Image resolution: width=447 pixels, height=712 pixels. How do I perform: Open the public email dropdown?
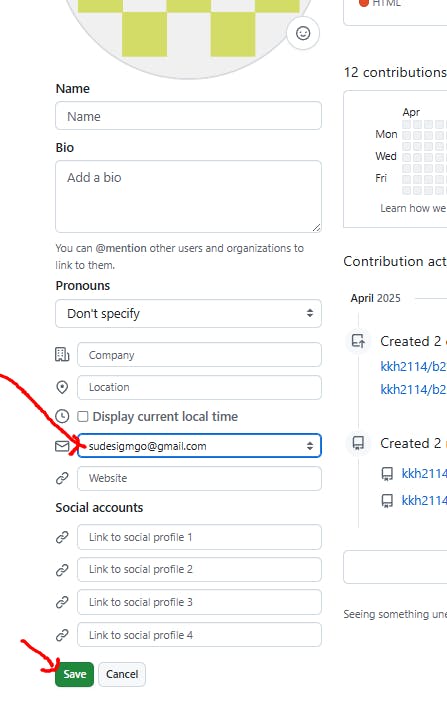(x=199, y=446)
